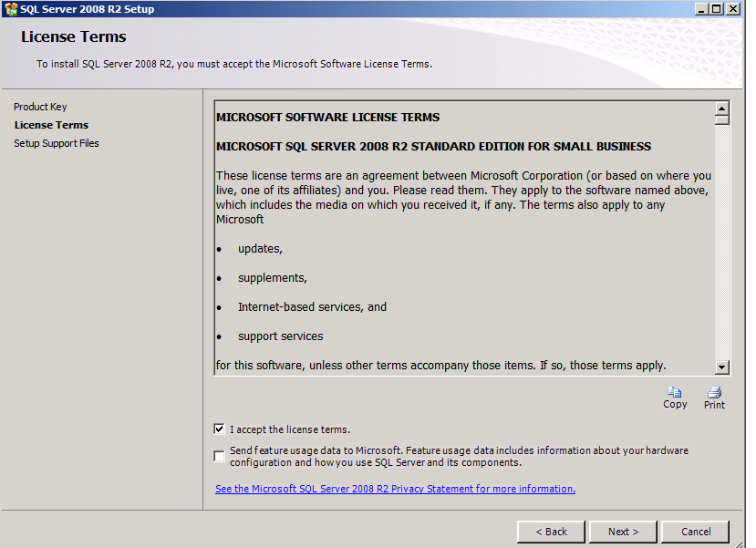Cancel the SQL Server setup
Screen dimensions: 756x548
(695, 532)
